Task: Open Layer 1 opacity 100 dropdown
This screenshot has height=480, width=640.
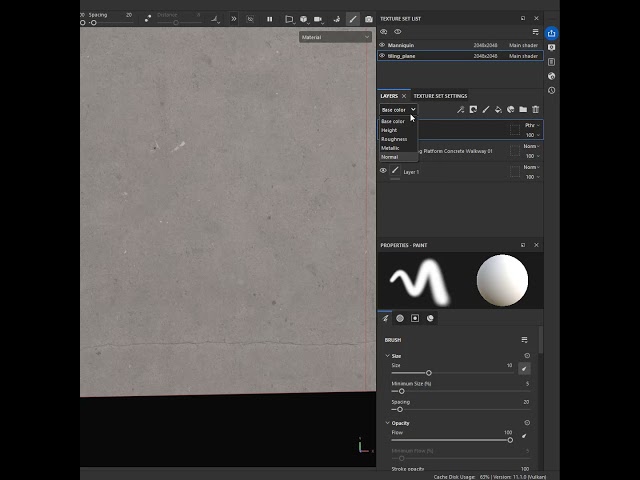Action: pyautogui.click(x=533, y=177)
